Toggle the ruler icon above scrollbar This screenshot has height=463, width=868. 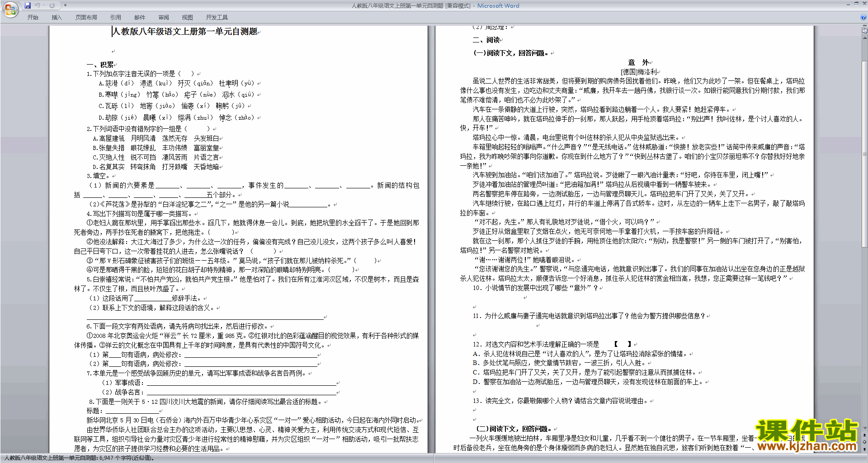[x=864, y=31]
